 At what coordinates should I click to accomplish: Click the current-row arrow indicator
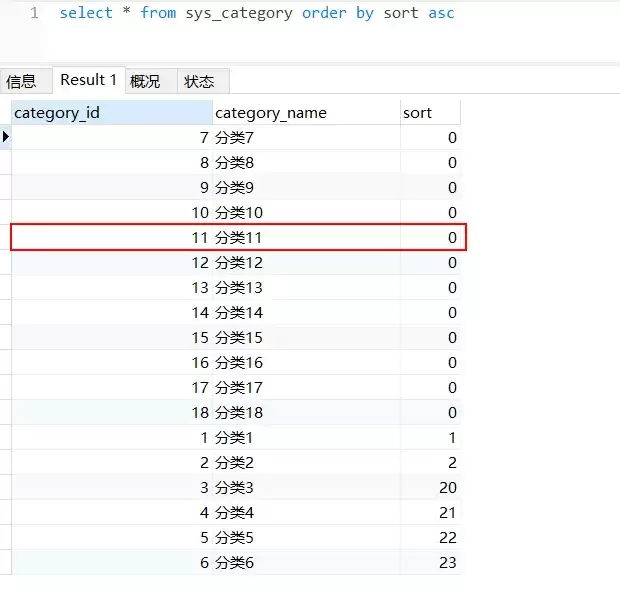6,137
